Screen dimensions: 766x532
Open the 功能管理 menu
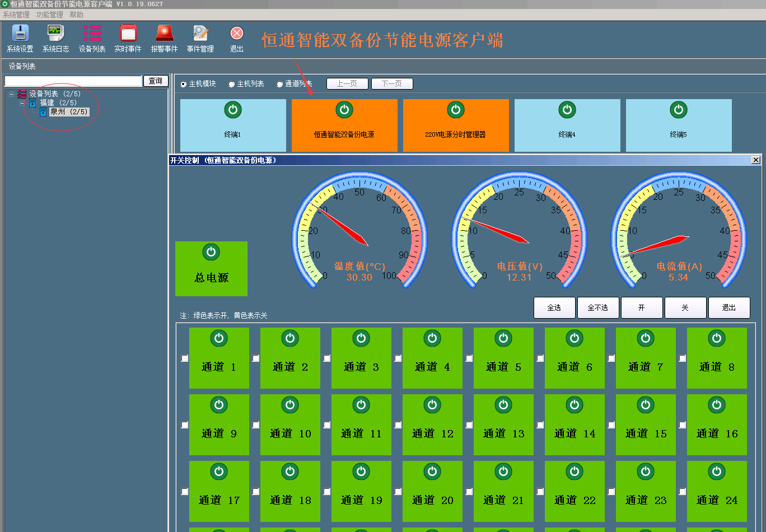click(50, 15)
